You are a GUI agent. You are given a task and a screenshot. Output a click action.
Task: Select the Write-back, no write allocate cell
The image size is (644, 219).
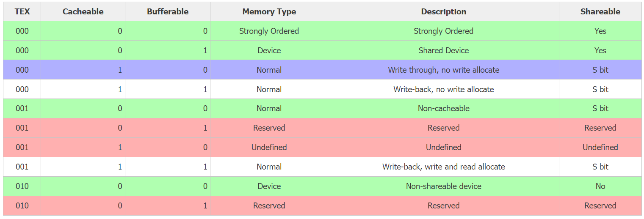[x=444, y=89]
